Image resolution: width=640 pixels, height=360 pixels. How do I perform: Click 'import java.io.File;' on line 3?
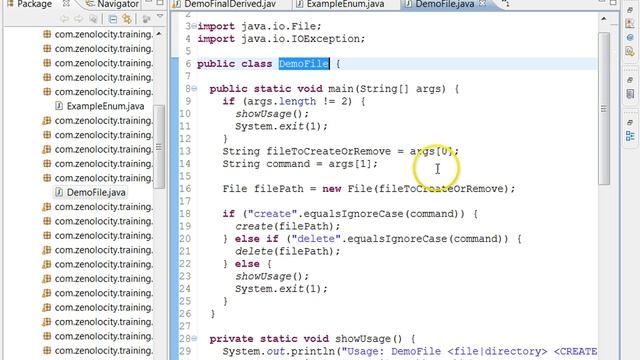259,26
